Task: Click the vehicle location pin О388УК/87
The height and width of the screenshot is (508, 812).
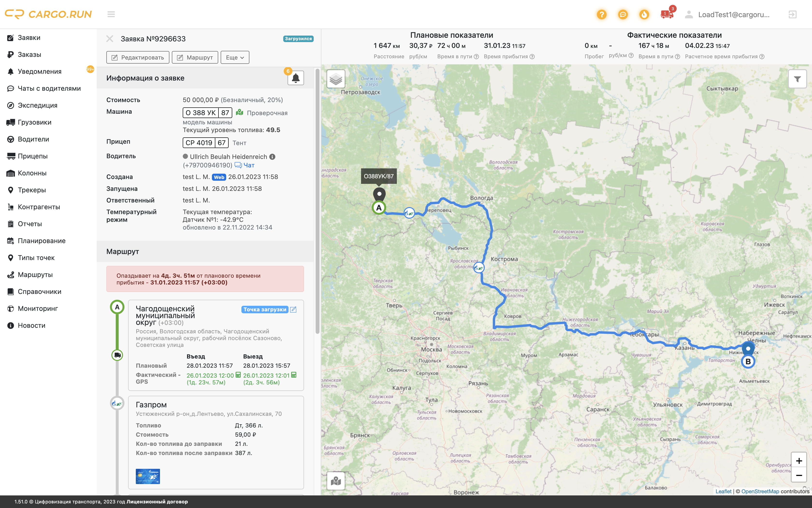Action: click(379, 194)
